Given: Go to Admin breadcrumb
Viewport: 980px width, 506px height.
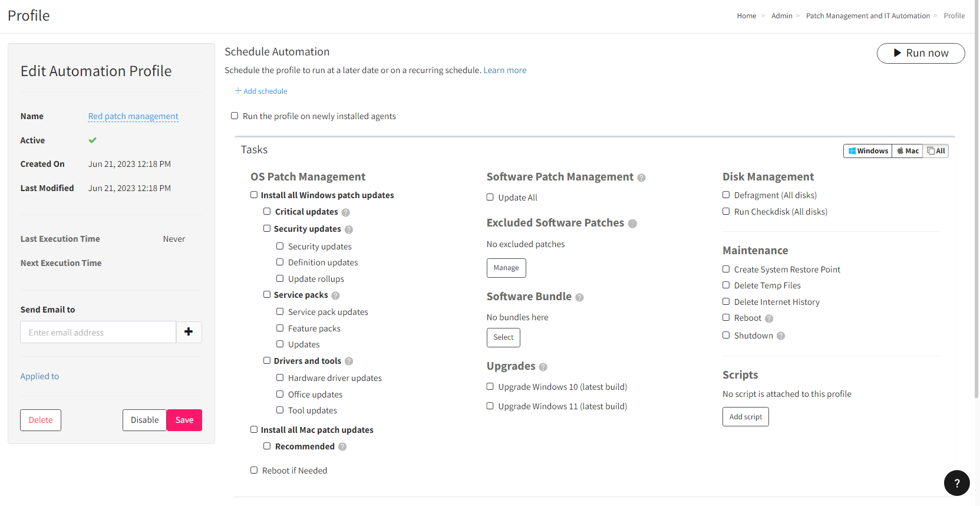Looking at the screenshot, I should pos(782,16).
